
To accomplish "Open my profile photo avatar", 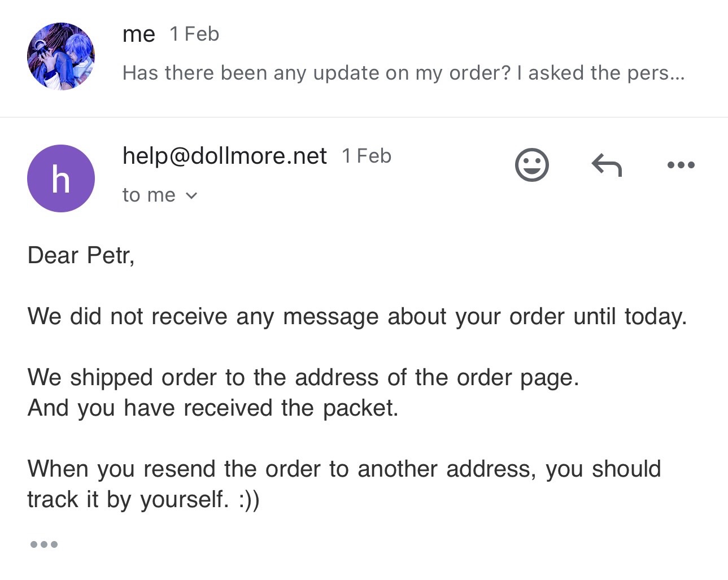I will point(61,56).
